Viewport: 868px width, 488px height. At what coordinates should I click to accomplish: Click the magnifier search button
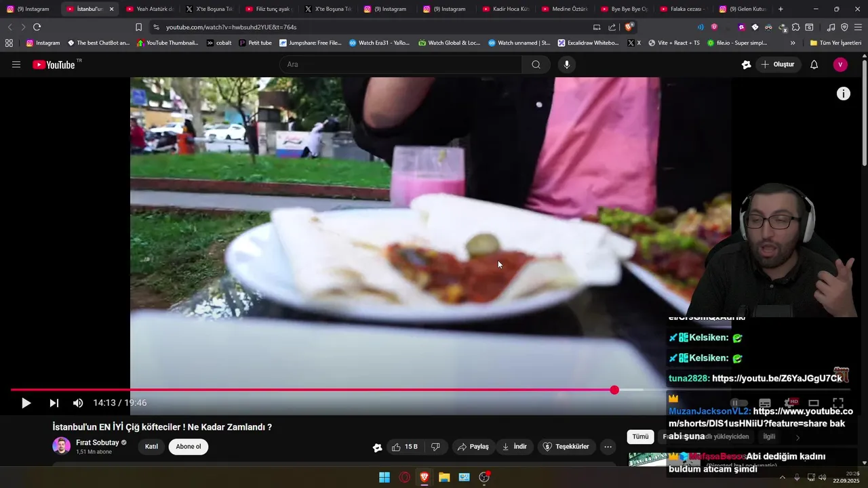[536, 64]
